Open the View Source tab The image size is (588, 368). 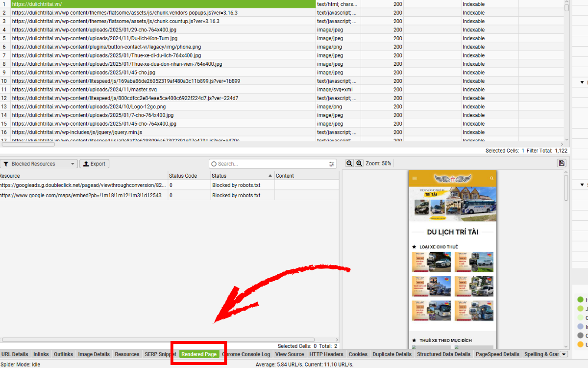[x=290, y=354]
